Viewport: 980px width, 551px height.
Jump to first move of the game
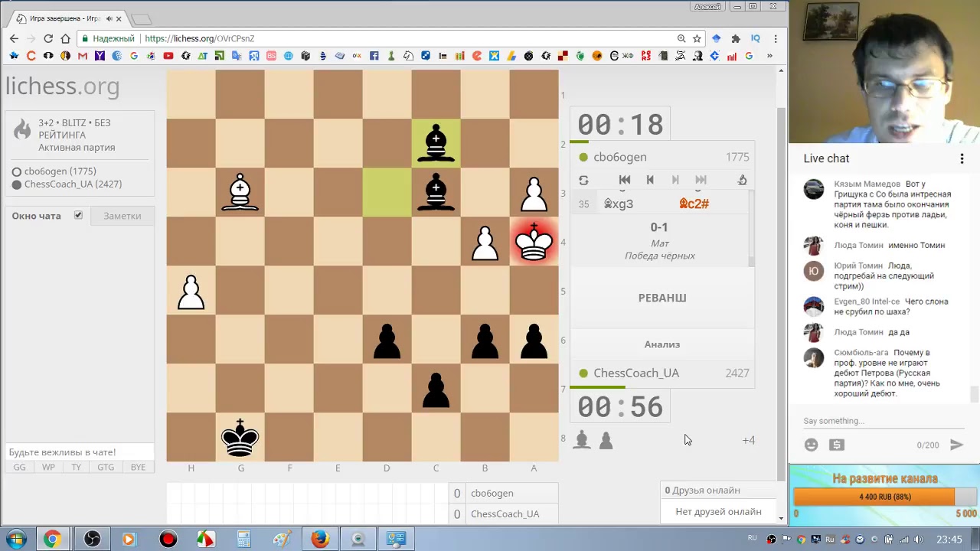625,180
